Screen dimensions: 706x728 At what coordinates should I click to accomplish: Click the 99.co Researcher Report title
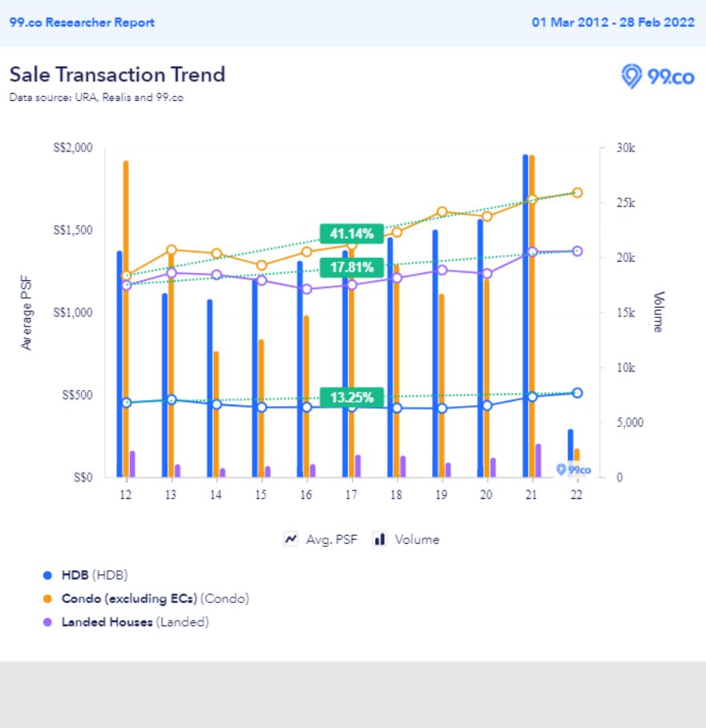click(x=82, y=22)
